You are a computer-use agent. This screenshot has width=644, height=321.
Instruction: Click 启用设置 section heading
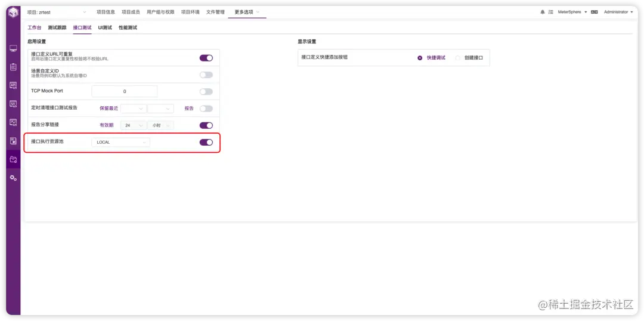coord(36,42)
